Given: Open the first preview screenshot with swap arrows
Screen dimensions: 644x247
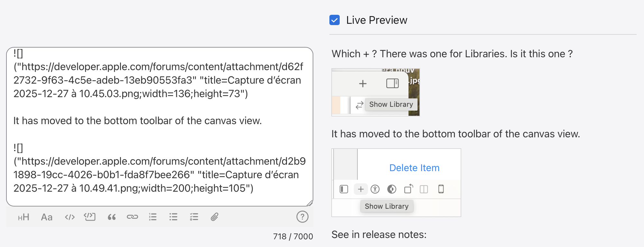Looking at the screenshot, I should (375, 92).
